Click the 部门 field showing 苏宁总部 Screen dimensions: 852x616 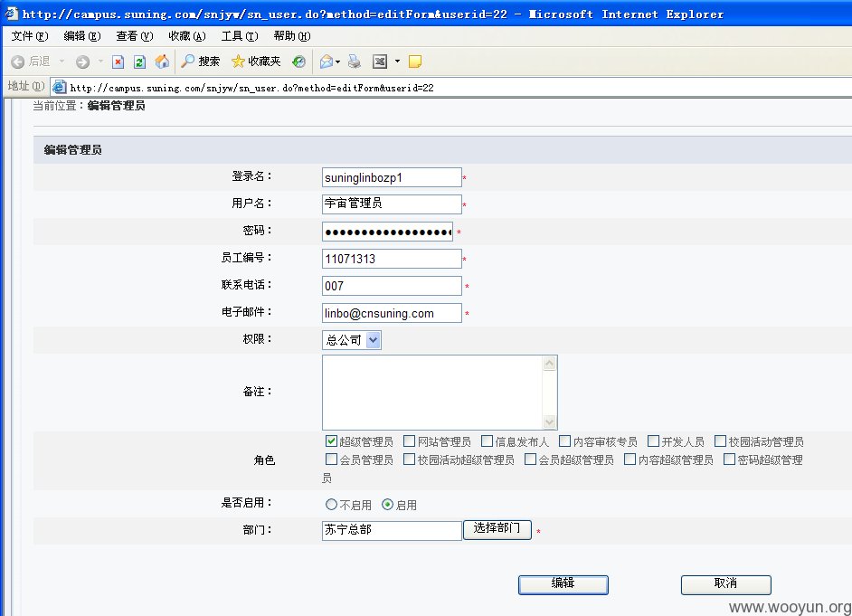coord(392,530)
